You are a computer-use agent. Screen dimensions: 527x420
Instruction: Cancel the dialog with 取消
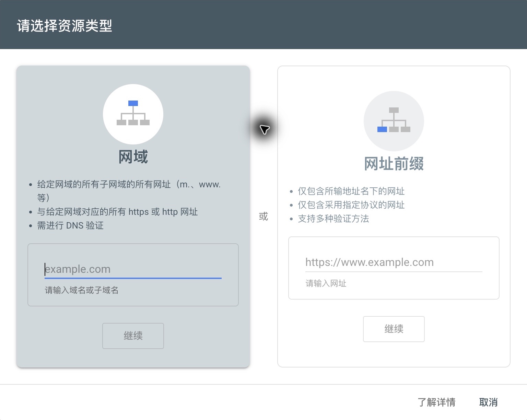pos(489,402)
